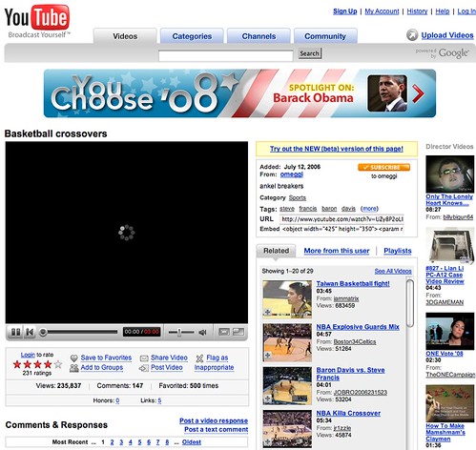476x450 pixels.
Task: Open the Community tab
Action: point(325,36)
